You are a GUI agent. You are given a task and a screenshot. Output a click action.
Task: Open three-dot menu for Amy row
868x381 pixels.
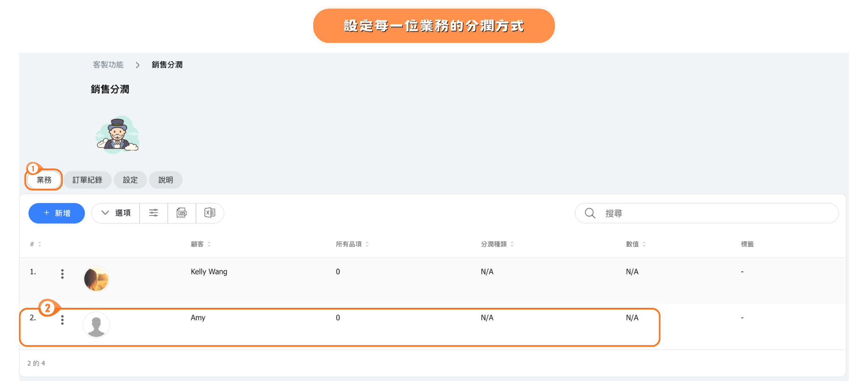[62, 320]
